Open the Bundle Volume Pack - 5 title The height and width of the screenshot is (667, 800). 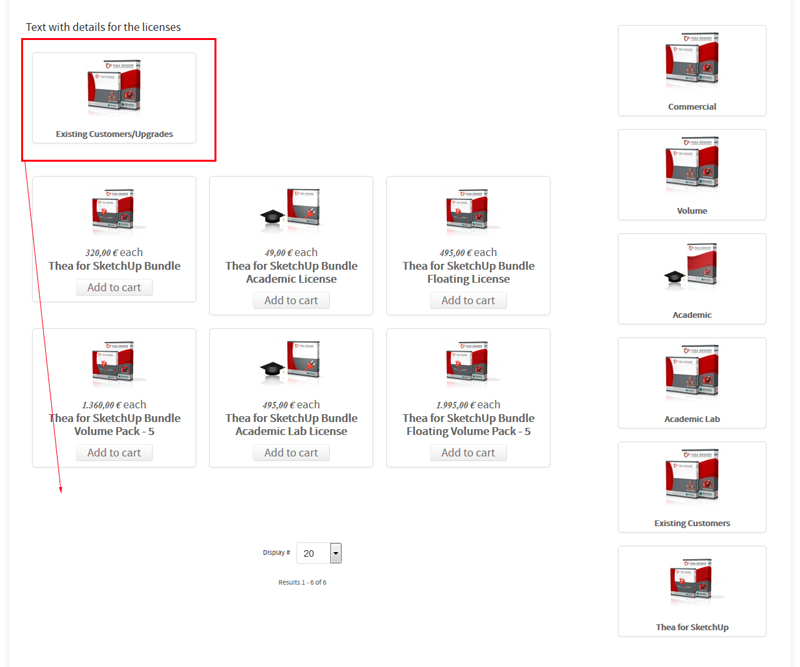point(114,425)
